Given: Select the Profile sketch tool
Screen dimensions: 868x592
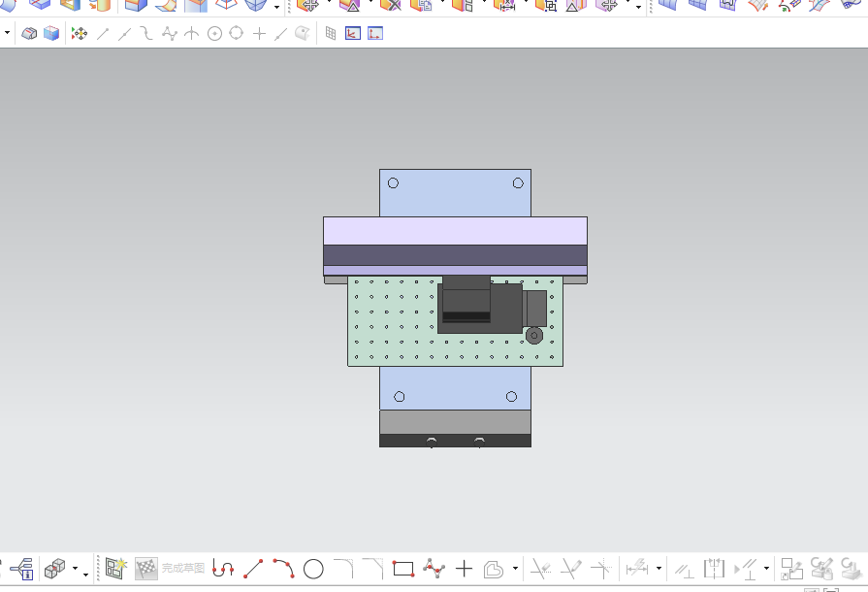Looking at the screenshot, I should tap(223, 569).
